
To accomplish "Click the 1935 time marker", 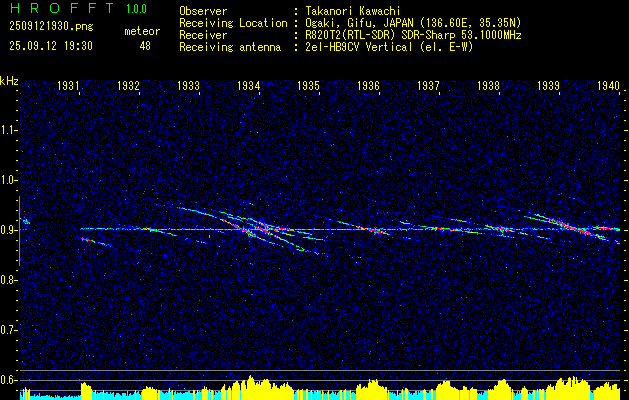I will 308,85.
